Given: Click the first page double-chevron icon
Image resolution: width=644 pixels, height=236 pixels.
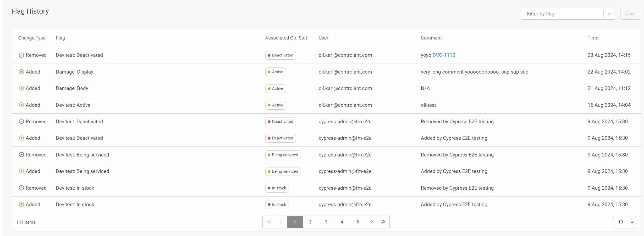Looking at the screenshot, I should [x=269, y=222].
